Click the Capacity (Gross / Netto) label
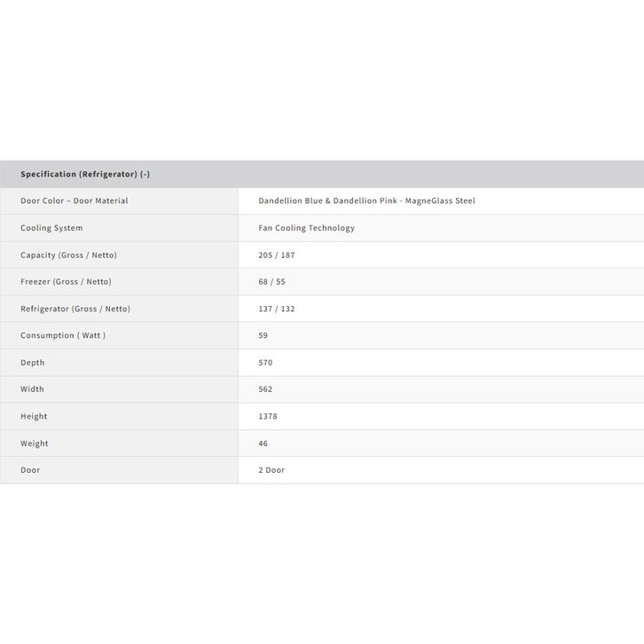This screenshot has height=644, width=644. tap(68, 255)
